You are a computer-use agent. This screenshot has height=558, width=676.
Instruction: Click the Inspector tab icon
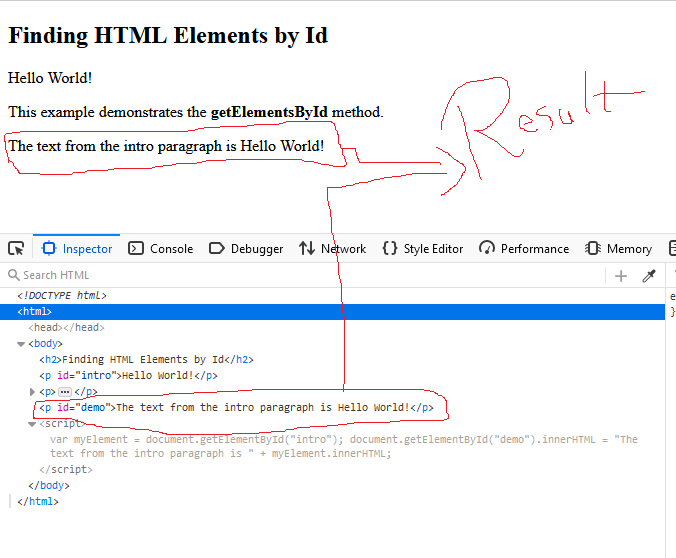(x=49, y=249)
